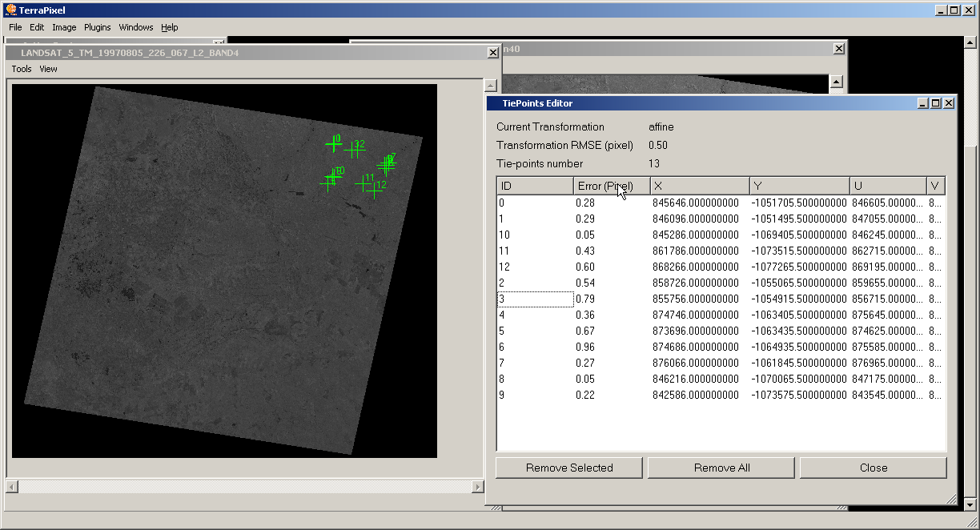Click the ID column header

tap(534, 186)
